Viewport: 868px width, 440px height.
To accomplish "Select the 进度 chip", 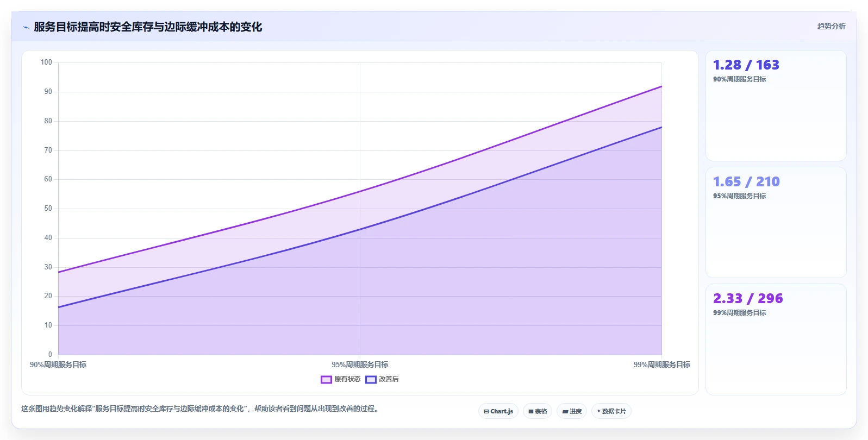I will tap(572, 411).
